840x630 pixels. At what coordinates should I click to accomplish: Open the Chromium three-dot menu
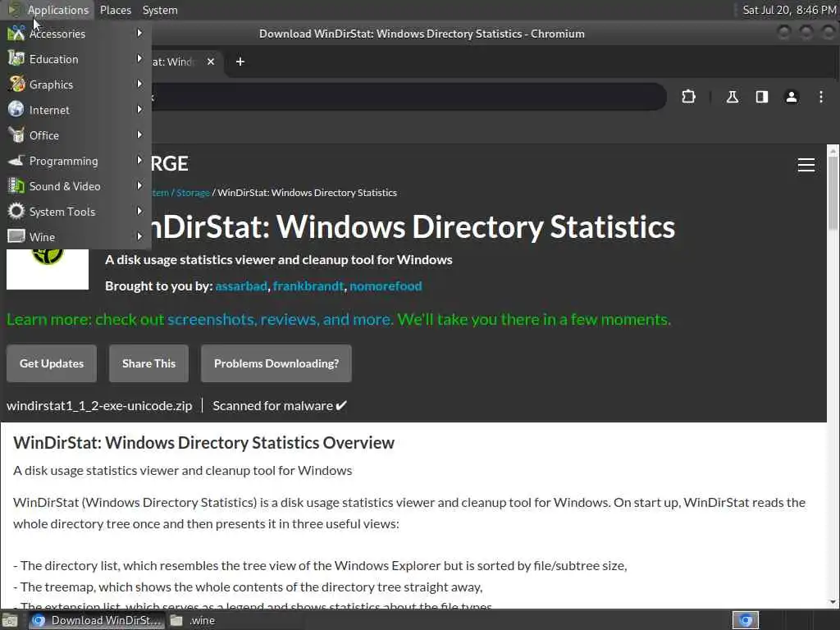click(820, 97)
